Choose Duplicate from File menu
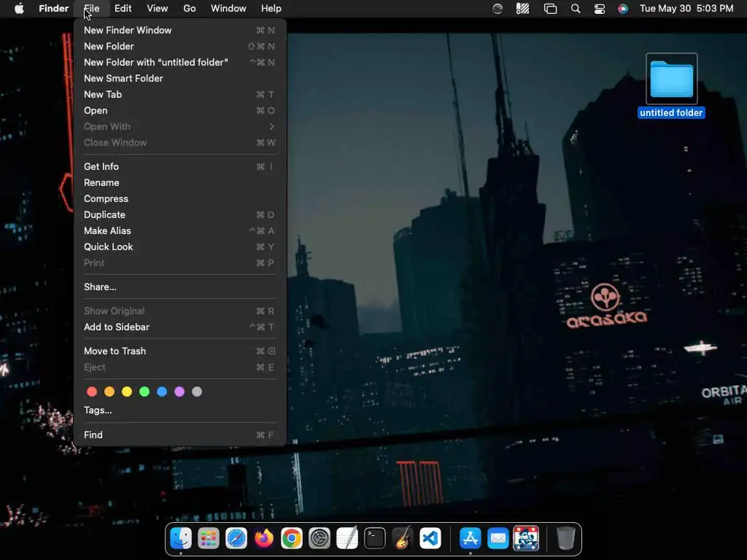 point(180,215)
